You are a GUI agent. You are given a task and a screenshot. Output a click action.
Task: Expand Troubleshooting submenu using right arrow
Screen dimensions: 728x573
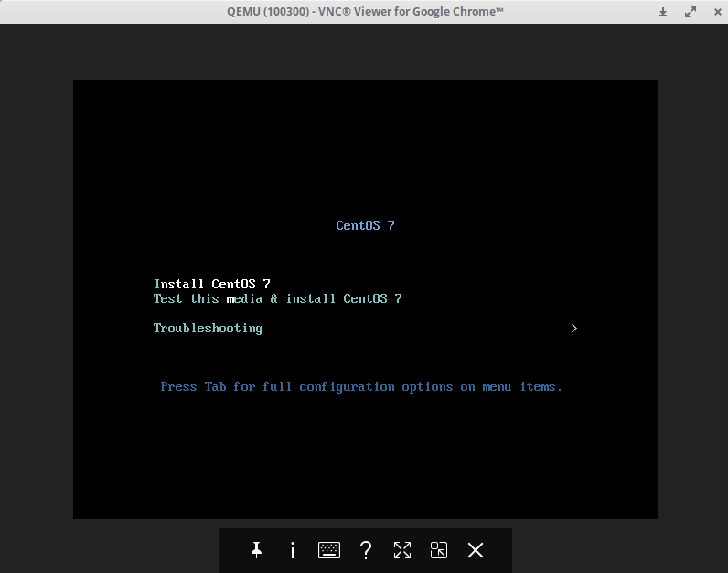(x=573, y=328)
